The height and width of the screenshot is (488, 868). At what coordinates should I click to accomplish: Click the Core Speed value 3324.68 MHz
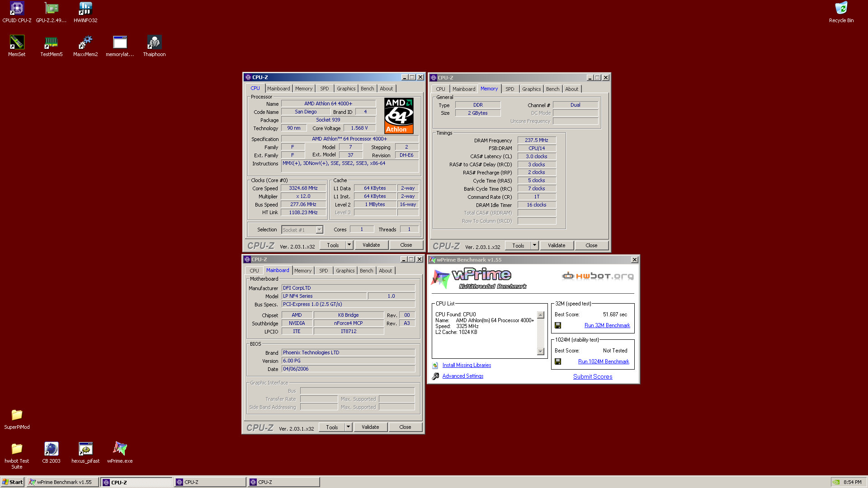tap(303, 188)
